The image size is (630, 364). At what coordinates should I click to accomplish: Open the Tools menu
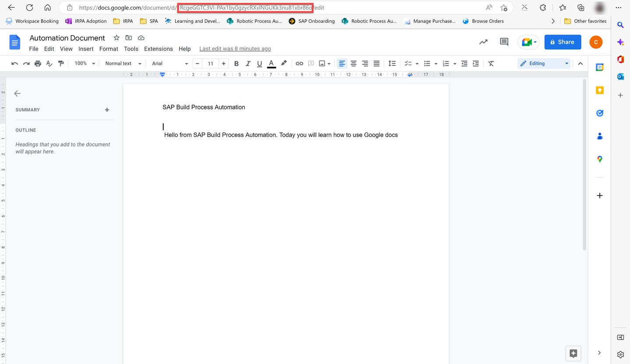coord(131,49)
